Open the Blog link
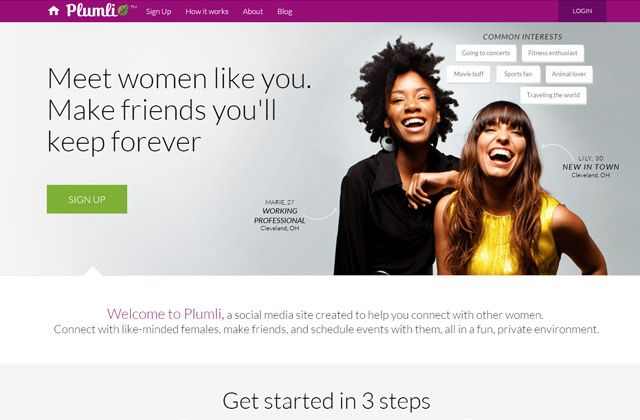The image size is (640, 420). [284, 11]
